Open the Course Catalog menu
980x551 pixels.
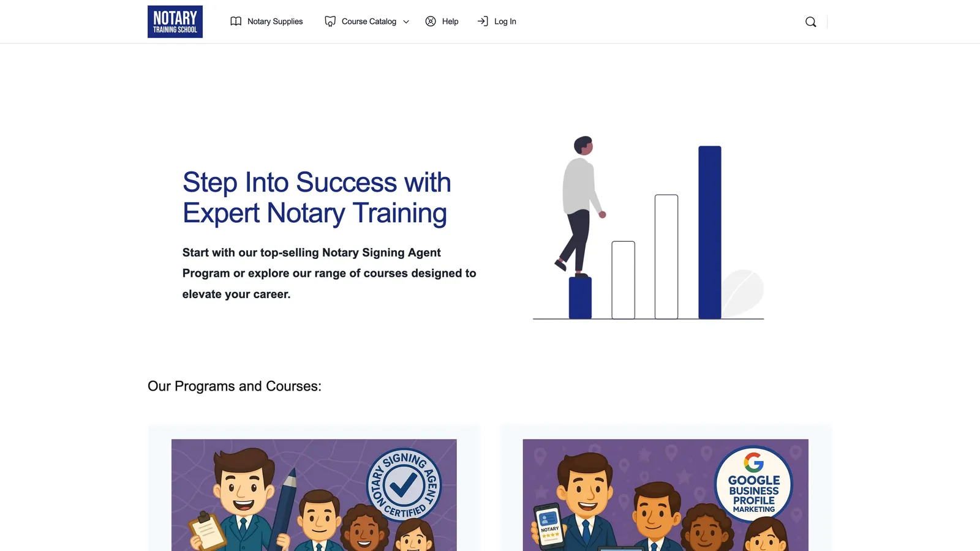(369, 21)
